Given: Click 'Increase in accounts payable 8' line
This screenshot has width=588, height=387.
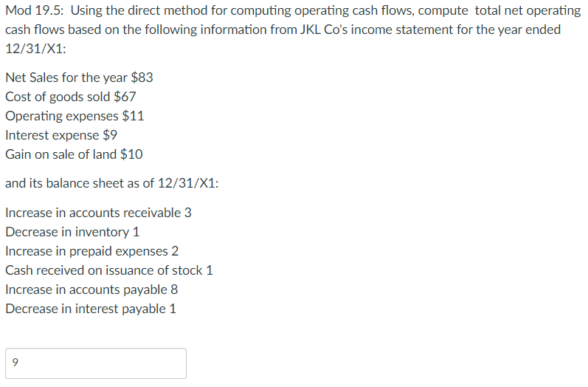Looking at the screenshot, I should (91, 290).
